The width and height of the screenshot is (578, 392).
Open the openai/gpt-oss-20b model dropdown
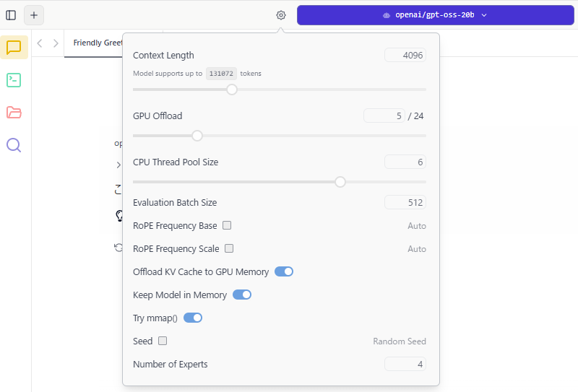435,15
